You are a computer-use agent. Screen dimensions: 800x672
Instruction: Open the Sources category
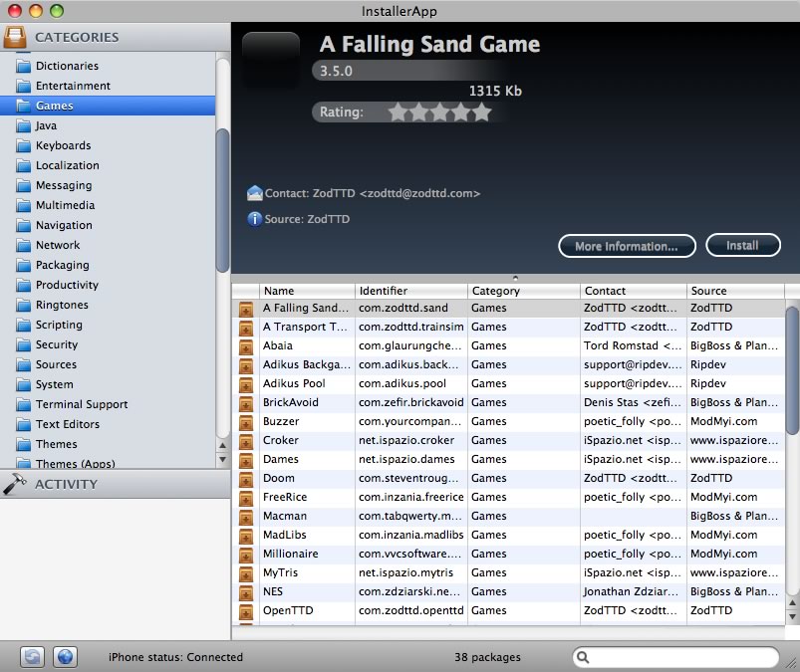tap(108, 364)
